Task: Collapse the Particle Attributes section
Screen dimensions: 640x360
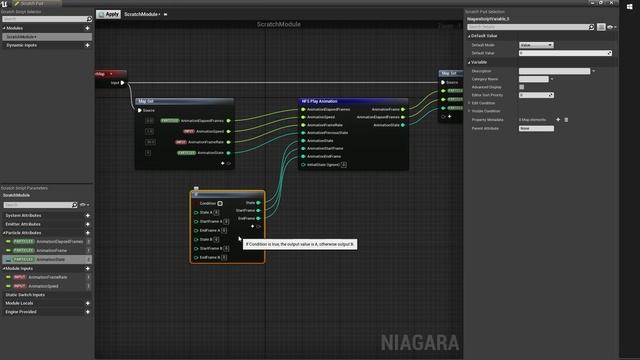Action: [x=4, y=233]
